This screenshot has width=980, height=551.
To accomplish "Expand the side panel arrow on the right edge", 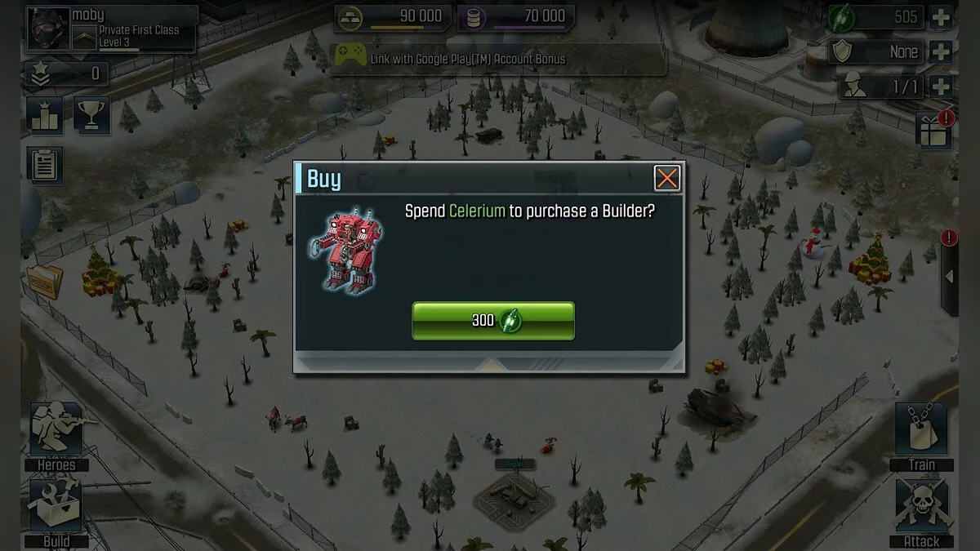I will (x=950, y=276).
